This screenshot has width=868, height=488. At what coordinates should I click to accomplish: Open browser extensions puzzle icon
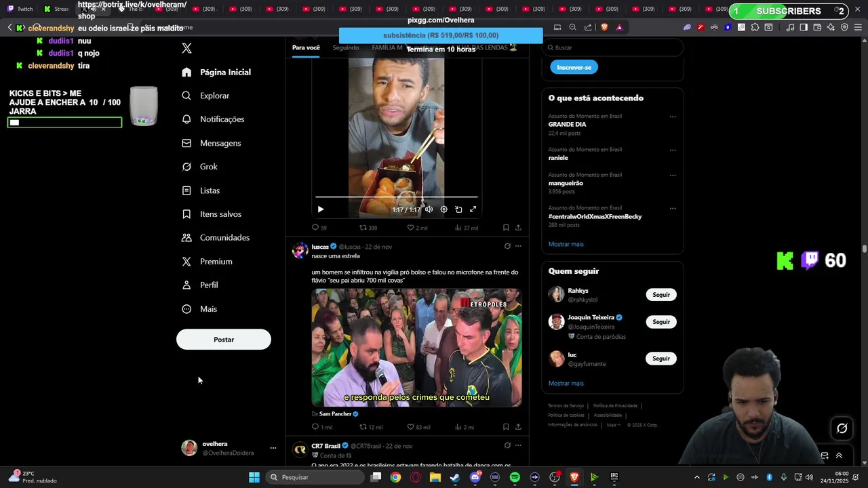pyautogui.click(x=755, y=27)
